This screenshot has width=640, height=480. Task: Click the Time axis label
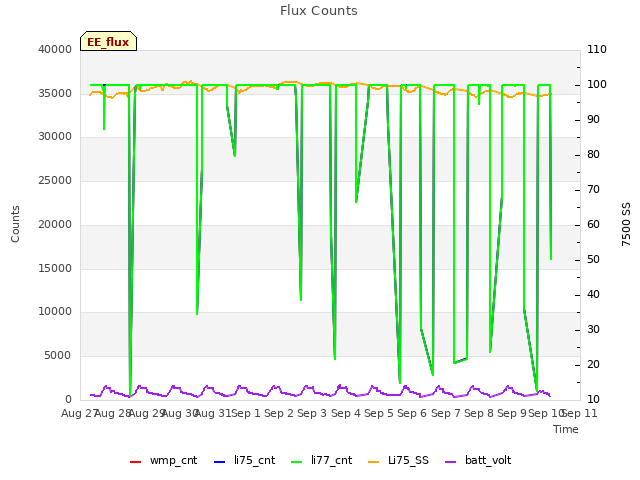(566, 429)
